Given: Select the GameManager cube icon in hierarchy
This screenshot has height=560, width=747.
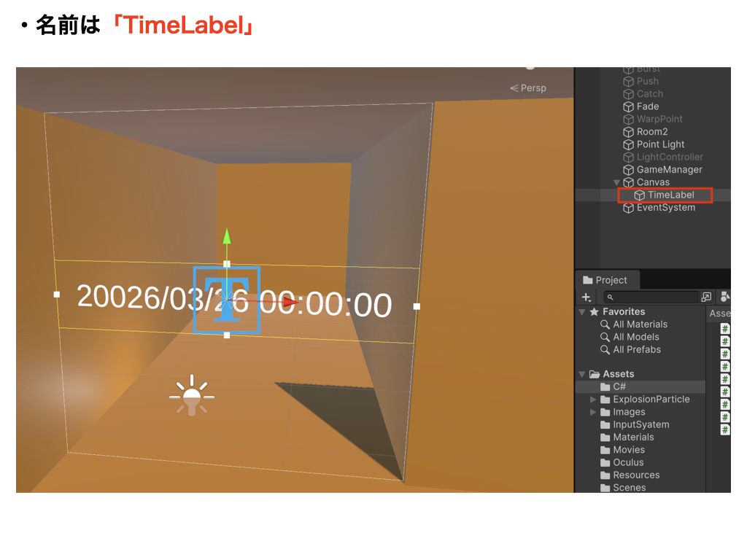Looking at the screenshot, I should [x=629, y=170].
